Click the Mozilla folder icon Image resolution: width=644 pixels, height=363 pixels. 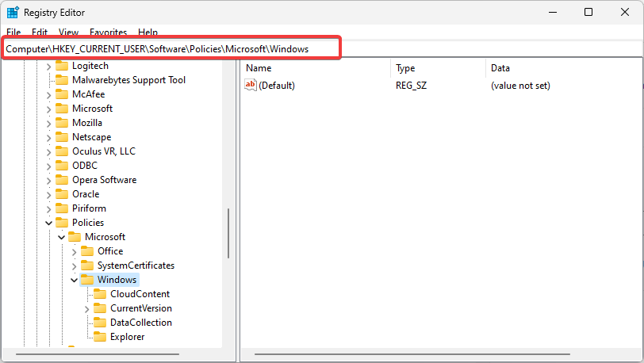[62, 122]
